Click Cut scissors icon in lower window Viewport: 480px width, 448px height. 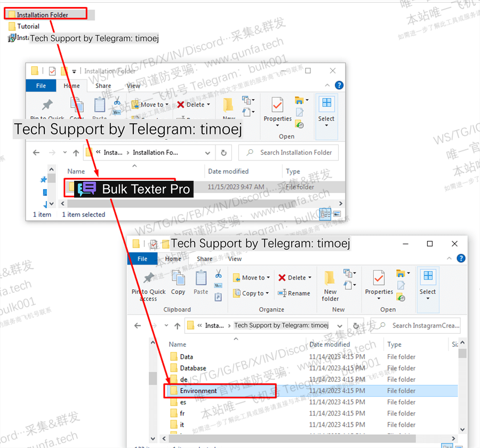click(218, 274)
